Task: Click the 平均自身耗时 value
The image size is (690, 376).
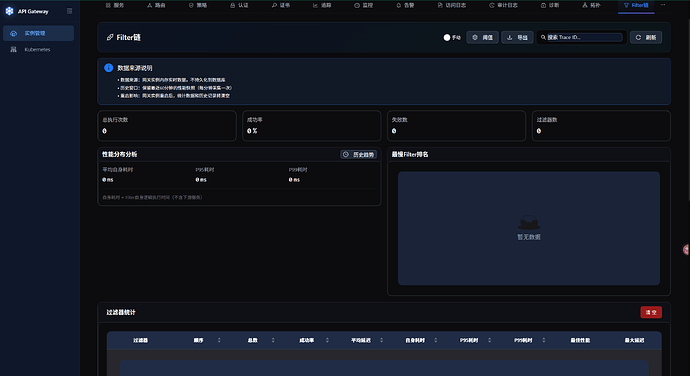Action: tap(108, 180)
